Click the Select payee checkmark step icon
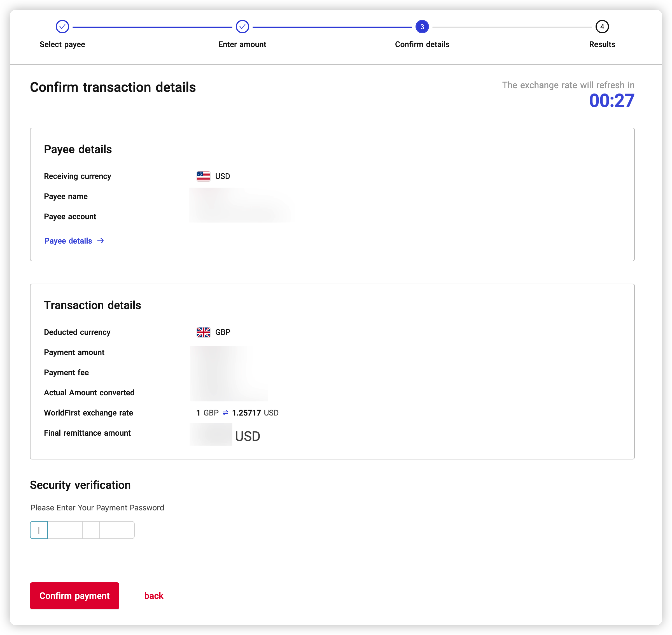The width and height of the screenshot is (672, 635). (x=62, y=27)
